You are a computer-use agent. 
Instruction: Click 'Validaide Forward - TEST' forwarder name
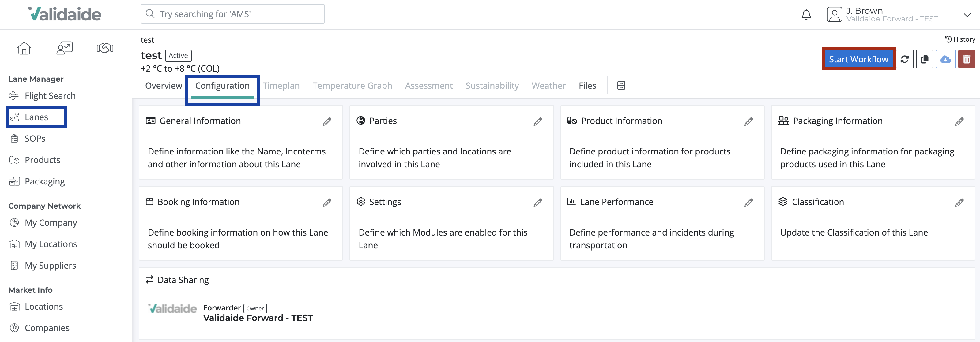(258, 318)
